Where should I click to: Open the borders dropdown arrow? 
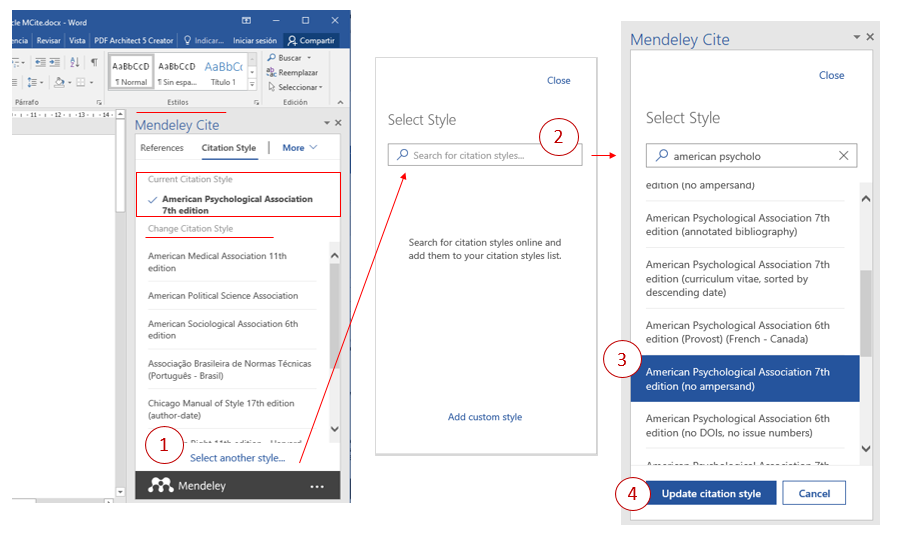tap(92, 83)
